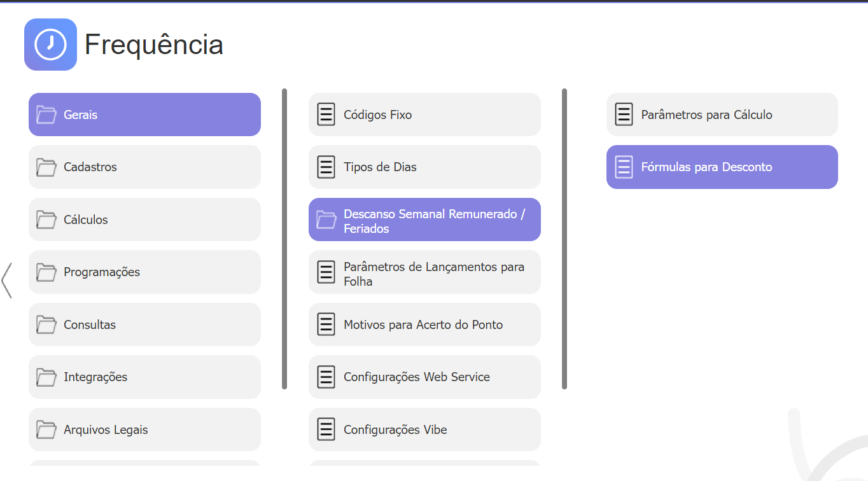
Task: Click the Frequência clock icon
Action: click(x=50, y=45)
